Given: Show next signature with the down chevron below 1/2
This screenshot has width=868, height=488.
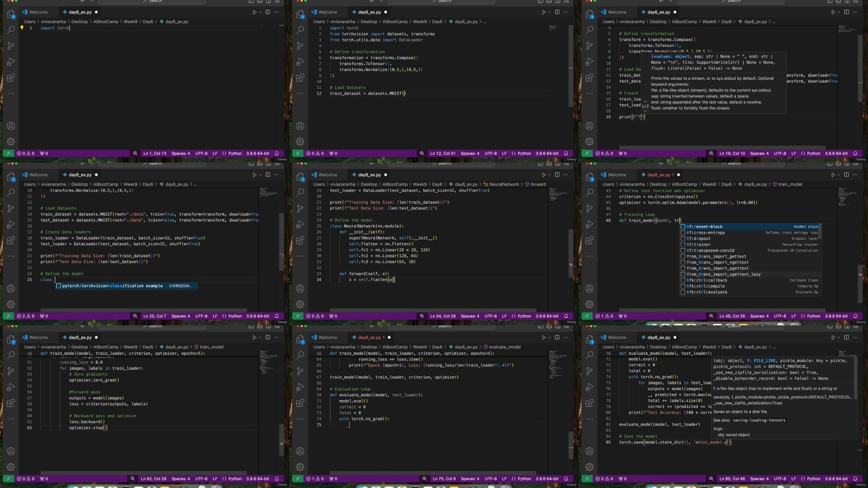Looking at the screenshot, I should click(x=645, y=111).
